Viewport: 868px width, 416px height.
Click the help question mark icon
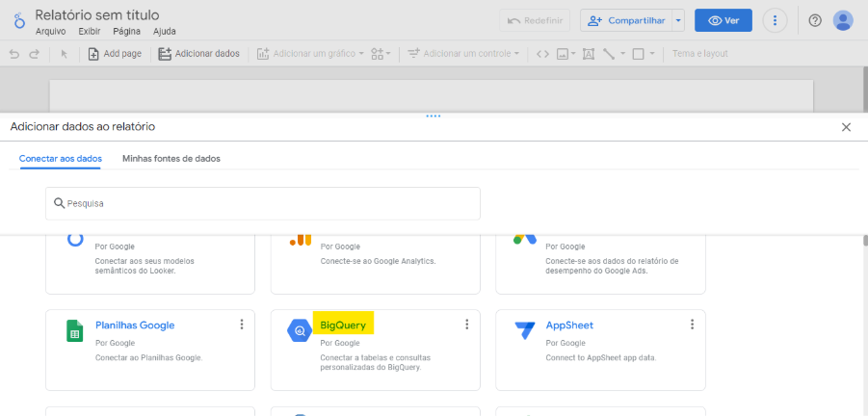click(815, 20)
